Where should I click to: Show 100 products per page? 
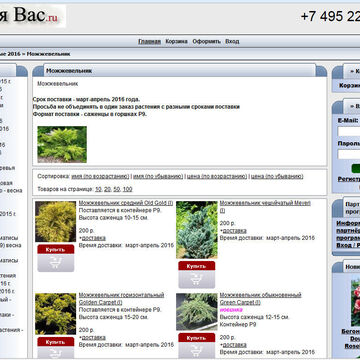(x=127, y=189)
